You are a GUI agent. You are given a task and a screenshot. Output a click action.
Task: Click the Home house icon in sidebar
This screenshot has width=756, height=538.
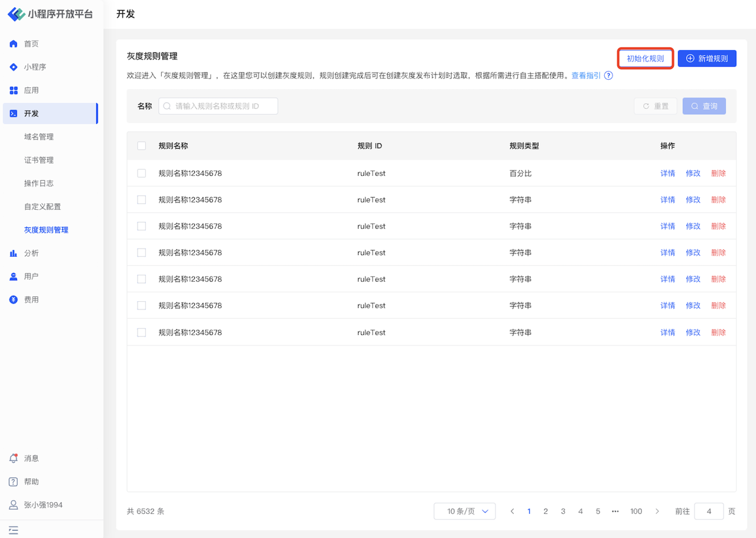[14, 44]
